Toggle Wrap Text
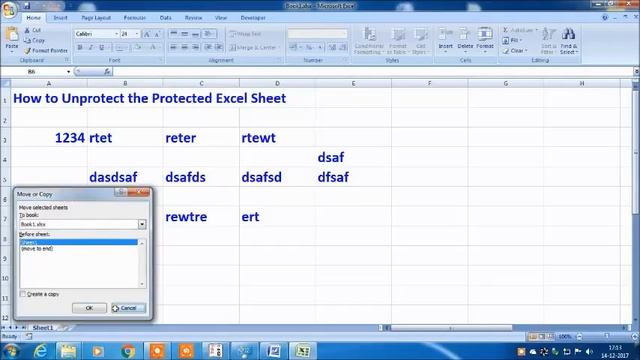640x360 pixels. (245, 34)
